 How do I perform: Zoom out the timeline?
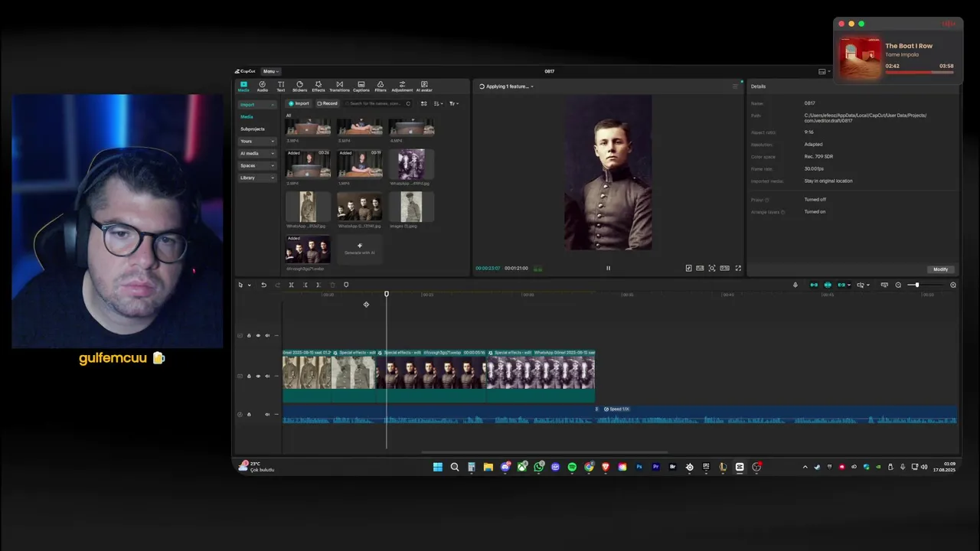point(898,285)
